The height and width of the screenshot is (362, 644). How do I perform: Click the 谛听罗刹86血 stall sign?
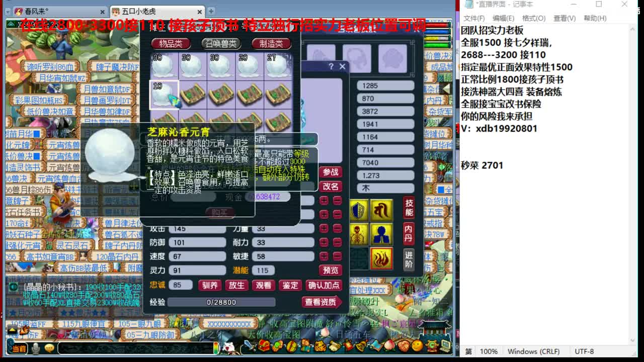pyautogui.click(x=50, y=66)
